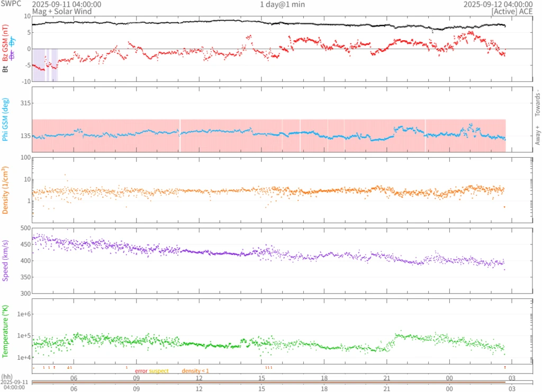The width and height of the screenshot is (542, 392).
Task: Open the 1 day@1 min timespan selector
Action: pyautogui.click(x=282, y=4)
